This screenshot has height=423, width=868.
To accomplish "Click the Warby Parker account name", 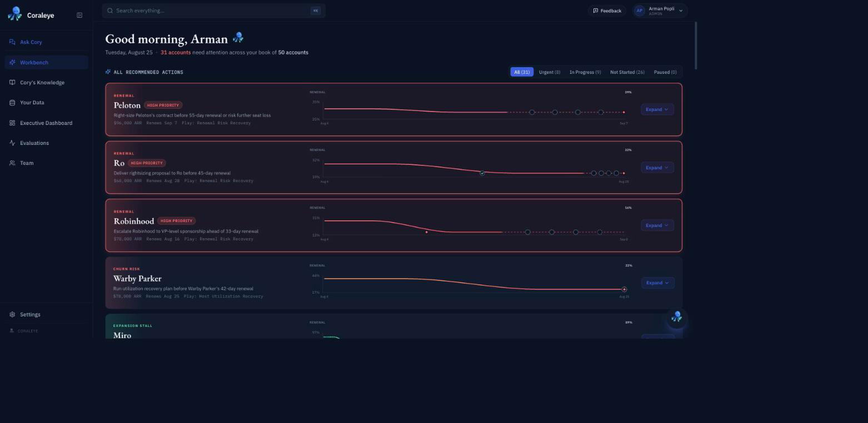I will point(137,278).
